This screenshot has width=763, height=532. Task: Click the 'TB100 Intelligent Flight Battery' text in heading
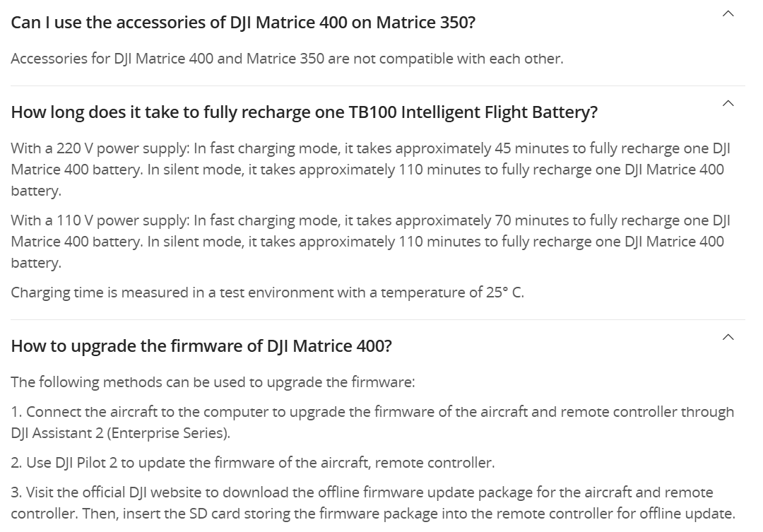pos(473,112)
